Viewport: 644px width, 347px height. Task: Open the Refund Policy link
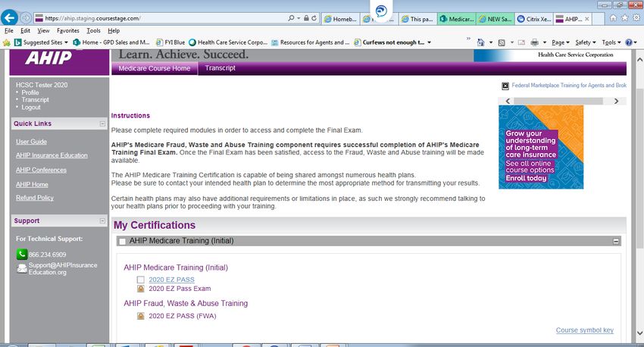35,198
